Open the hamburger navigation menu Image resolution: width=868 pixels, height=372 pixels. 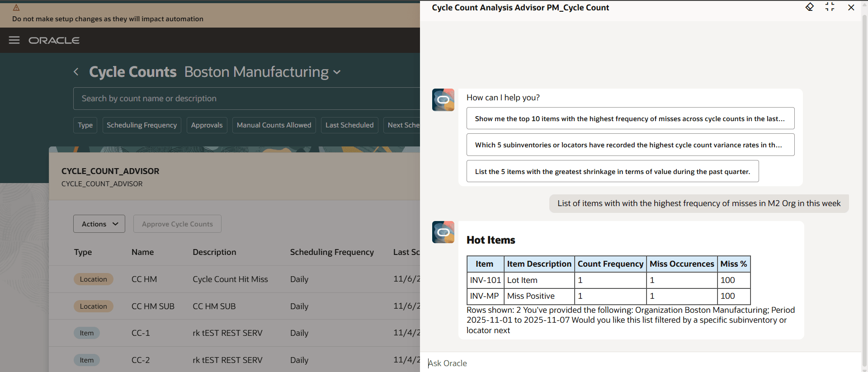14,40
